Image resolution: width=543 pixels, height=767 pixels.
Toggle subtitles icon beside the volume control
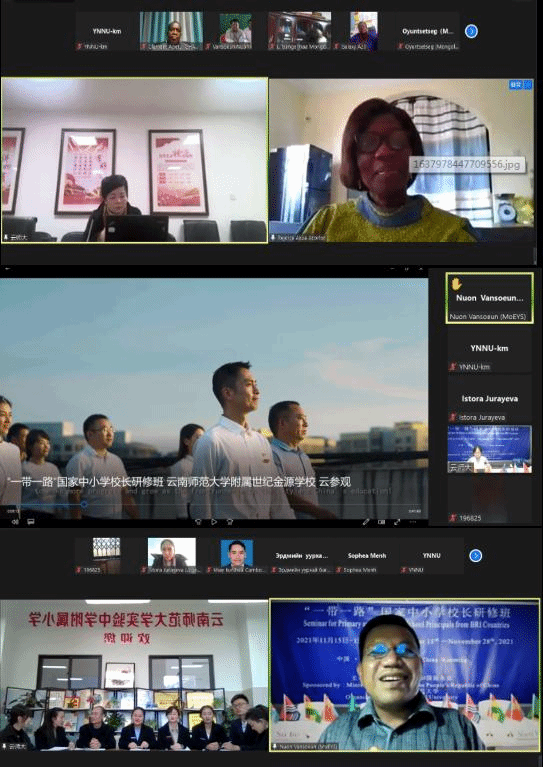point(31,522)
